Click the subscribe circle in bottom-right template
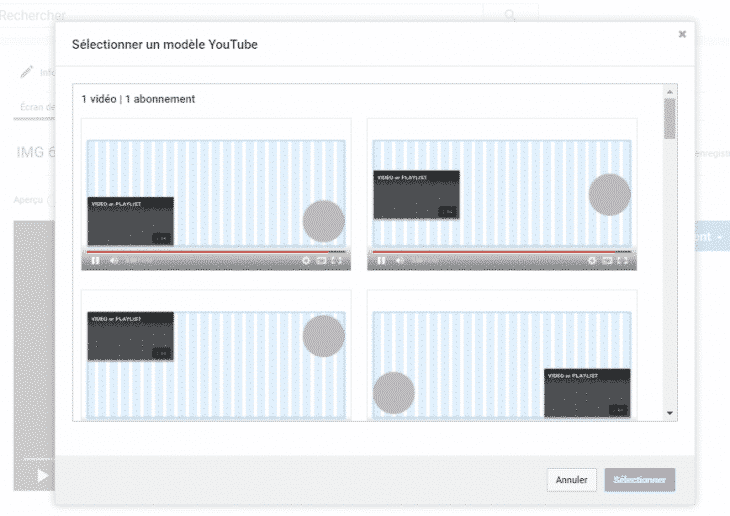The width and height of the screenshot is (730, 516). [394, 392]
